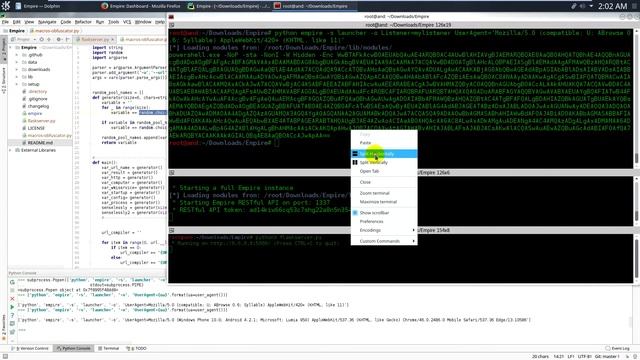Expand the data folder

17,62
